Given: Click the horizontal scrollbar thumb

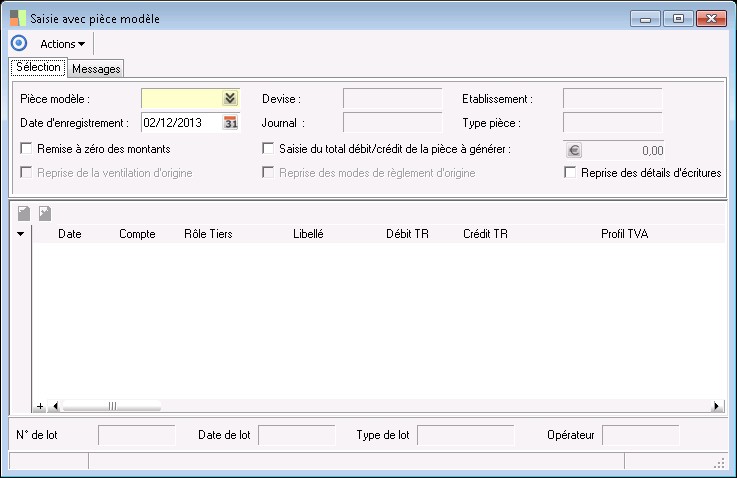Looking at the screenshot, I should coord(112,406).
